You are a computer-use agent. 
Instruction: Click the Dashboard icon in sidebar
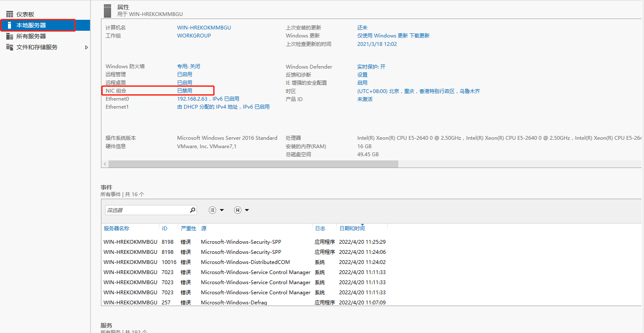9,14
